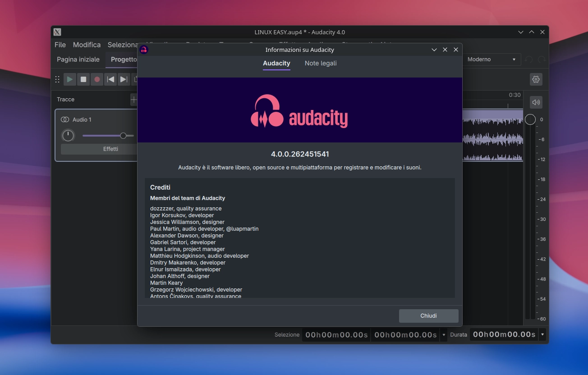The height and width of the screenshot is (375, 588).
Task: Click the Audacity headphones logo banner
Action: tap(299, 110)
